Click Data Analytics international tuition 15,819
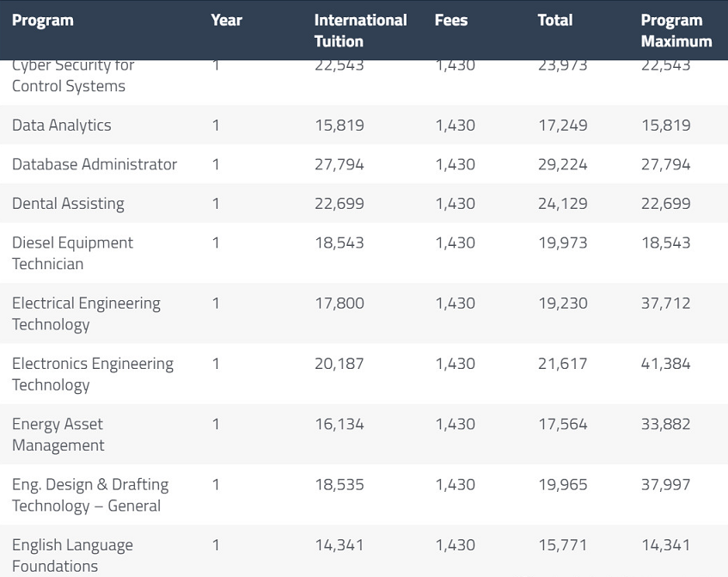728x577 pixels. [x=339, y=125]
